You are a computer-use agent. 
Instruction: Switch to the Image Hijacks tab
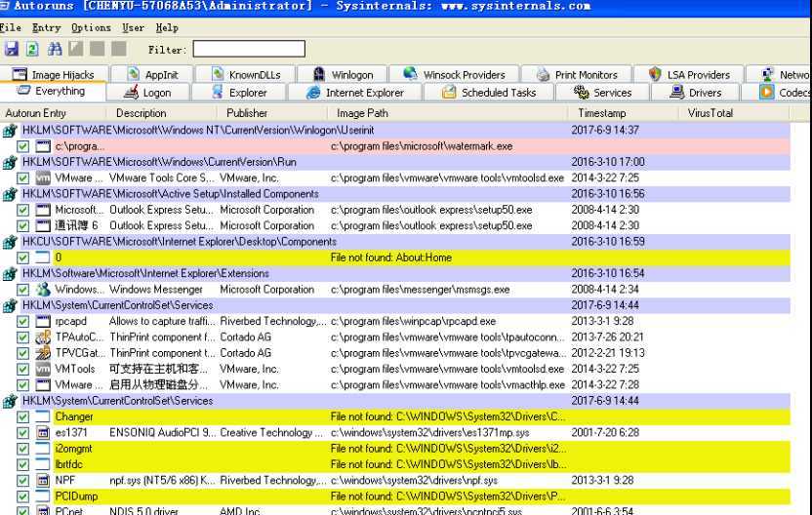click(54, 74)
